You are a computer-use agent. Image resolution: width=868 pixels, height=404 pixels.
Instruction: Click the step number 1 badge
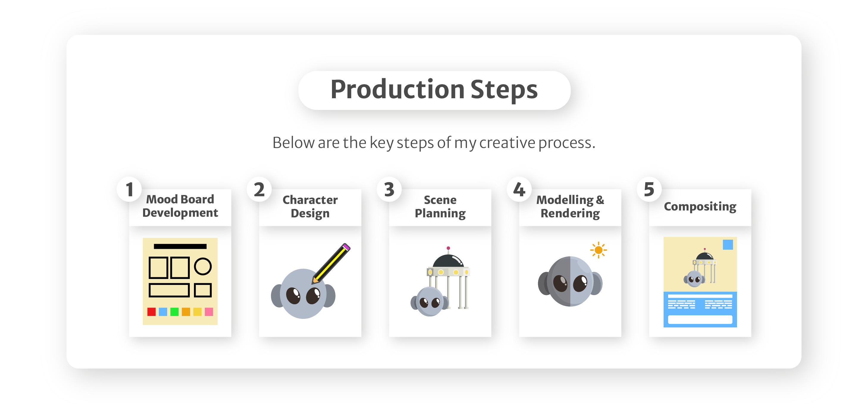pos(129,190)
